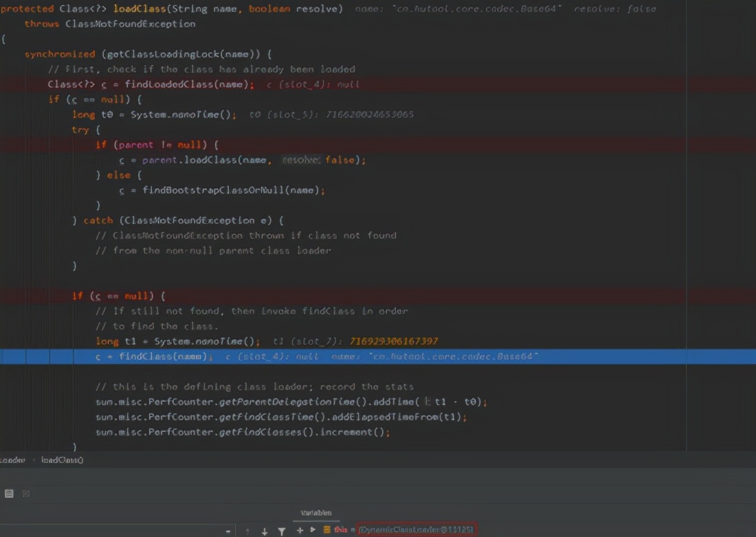Click the plus new watch icon
The width and height of the screenshot is (756, 537).
300,530
